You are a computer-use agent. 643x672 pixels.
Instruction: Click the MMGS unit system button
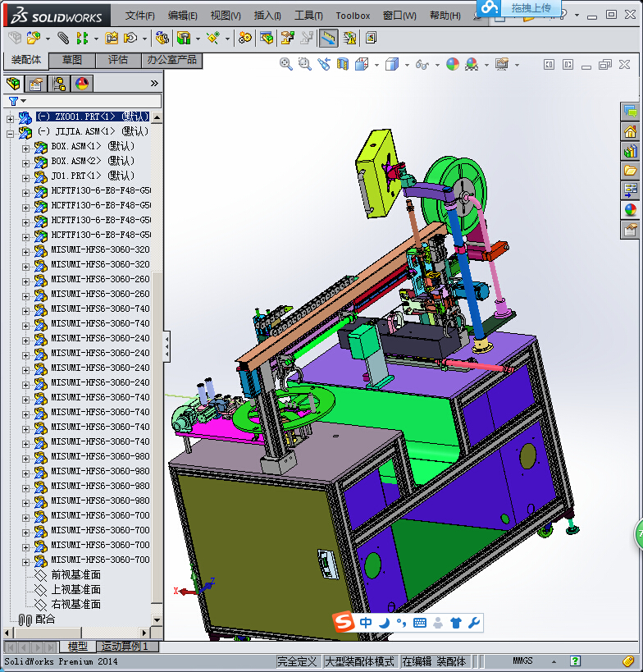point(522,661)
